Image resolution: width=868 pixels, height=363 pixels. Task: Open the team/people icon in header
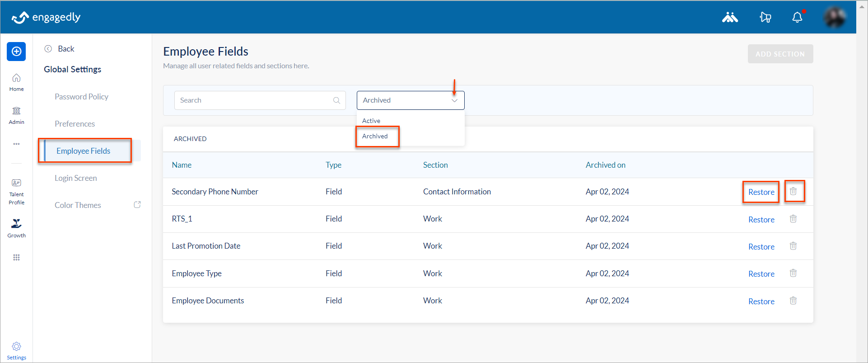tap(730, 17)
